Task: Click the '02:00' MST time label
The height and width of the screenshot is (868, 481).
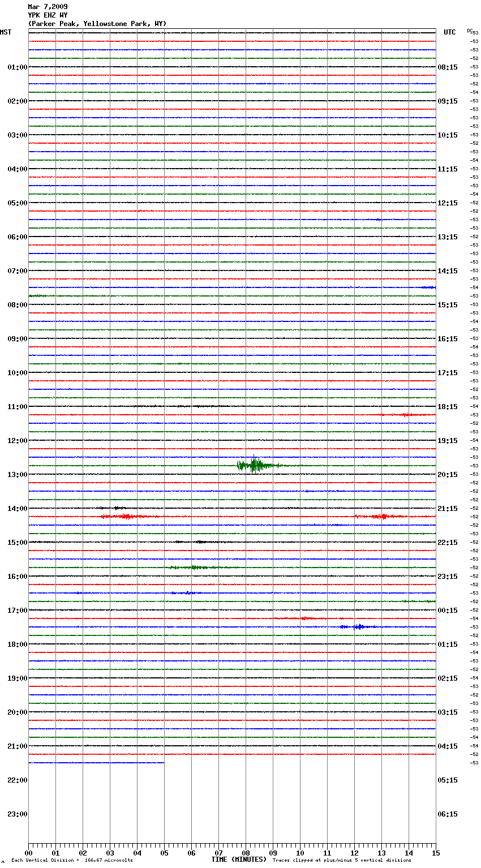Action: pyautogui.click(x=18, y=101)
